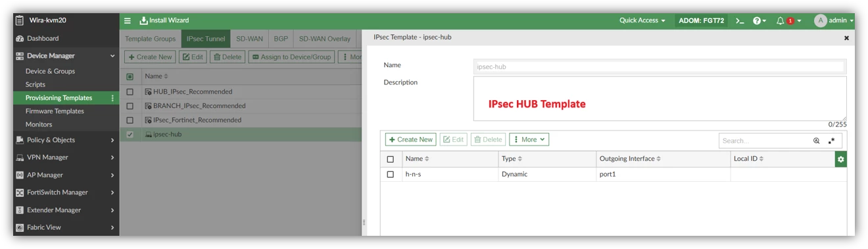The width and height of the screenshot is (868, 249).
Task: Click the Fabric View icon
Action: click(x=20, y=227)
